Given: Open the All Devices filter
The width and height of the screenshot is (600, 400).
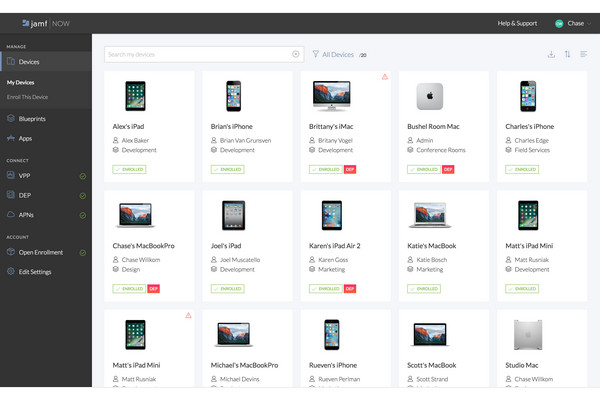Looking at the screenshot, I should point(339,55).
